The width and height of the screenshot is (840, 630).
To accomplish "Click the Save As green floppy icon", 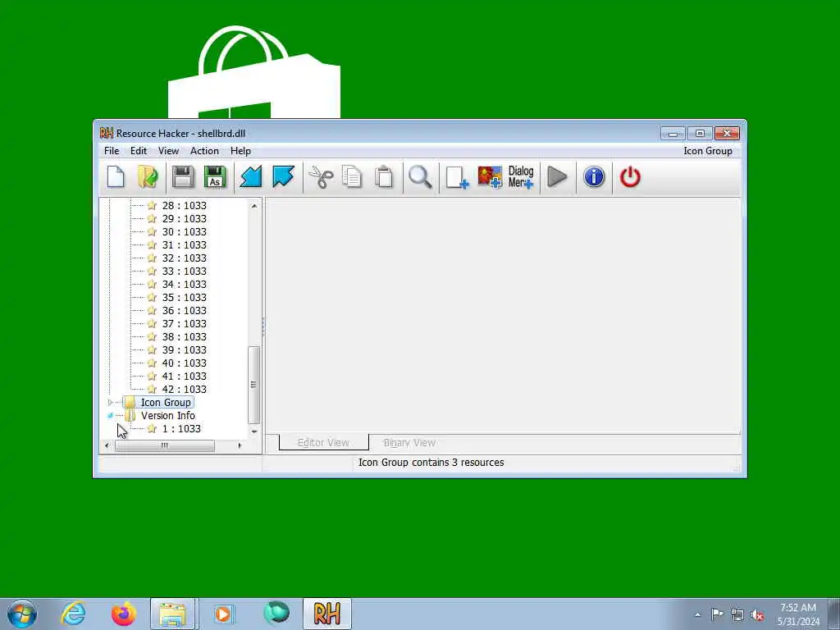I will pos(215,177).
